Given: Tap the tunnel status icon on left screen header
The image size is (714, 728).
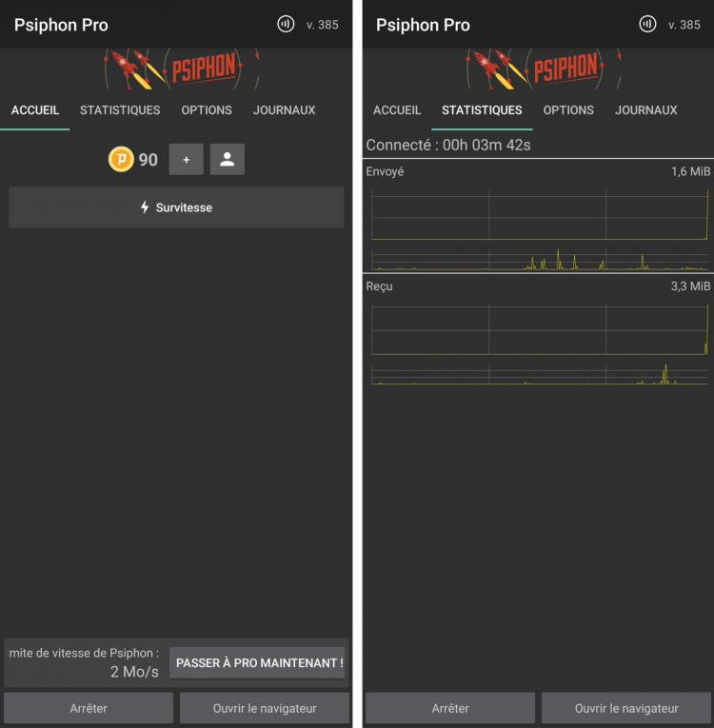Looking at the screenshot, I should coord(286,24).
